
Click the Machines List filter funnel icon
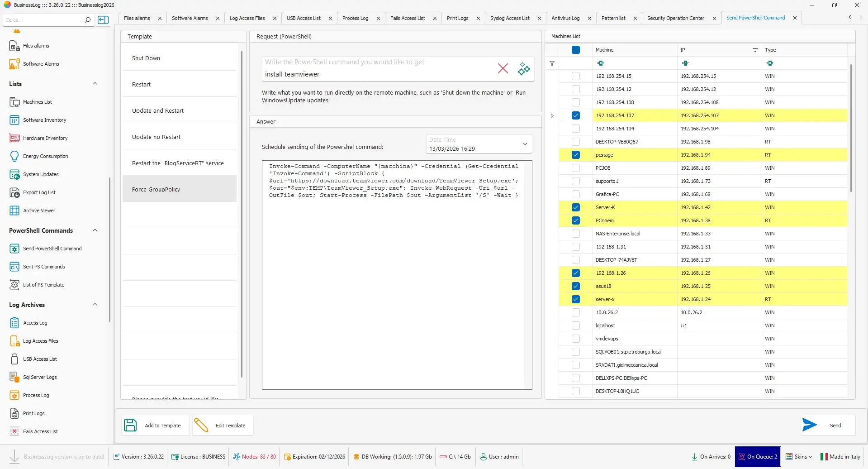point(552,63)
